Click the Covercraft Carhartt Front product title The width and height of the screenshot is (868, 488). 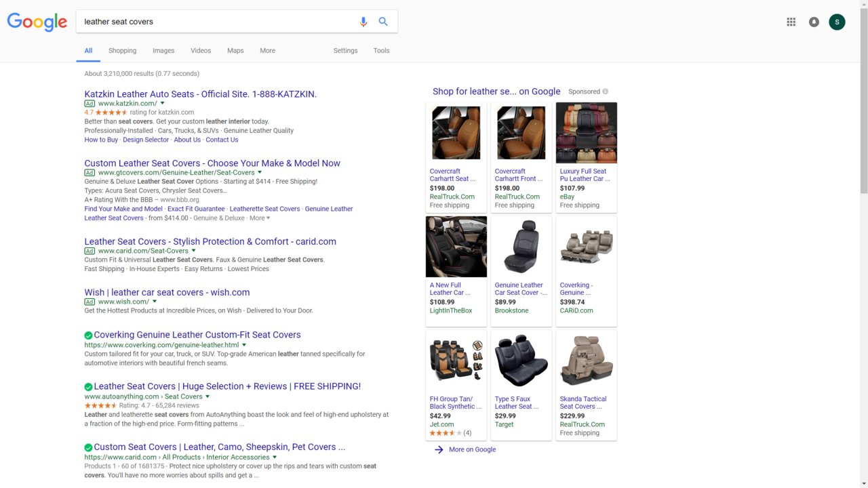519,175
